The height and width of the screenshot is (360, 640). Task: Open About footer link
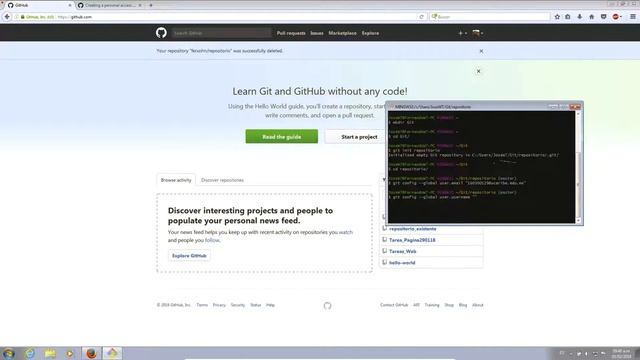pos(478,305)
